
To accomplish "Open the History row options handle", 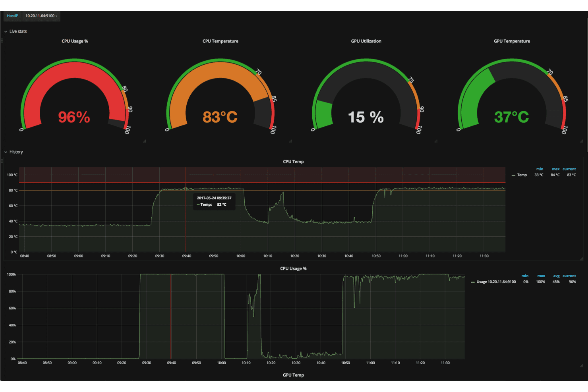I will 2,161.
